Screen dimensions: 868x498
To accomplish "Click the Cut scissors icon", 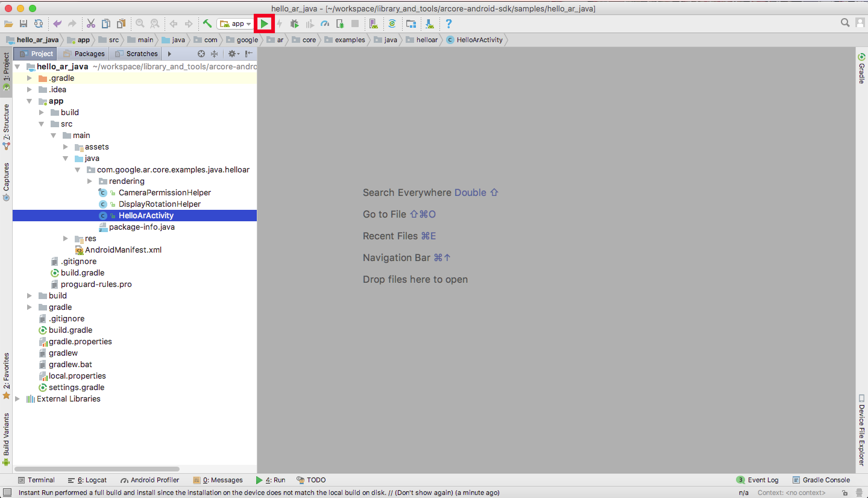I will [x=90, y=24].
